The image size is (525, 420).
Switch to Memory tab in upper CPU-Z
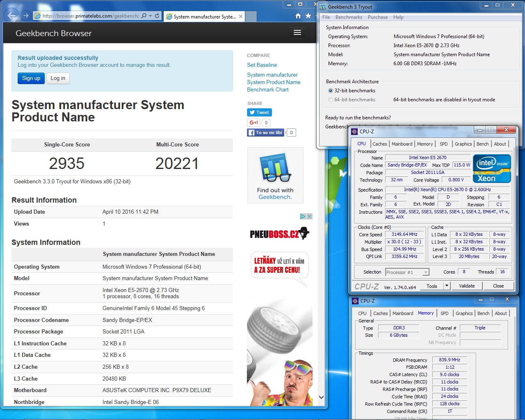click(425, 144)
